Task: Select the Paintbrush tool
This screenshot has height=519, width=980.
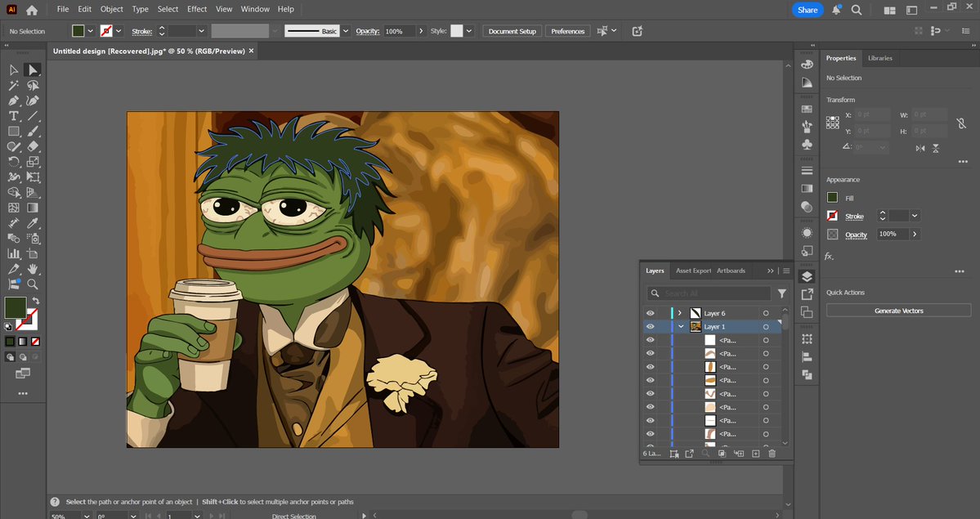Action: point(33,132)
